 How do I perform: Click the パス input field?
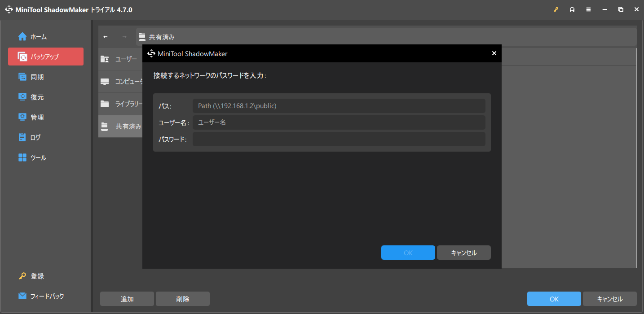339,106
